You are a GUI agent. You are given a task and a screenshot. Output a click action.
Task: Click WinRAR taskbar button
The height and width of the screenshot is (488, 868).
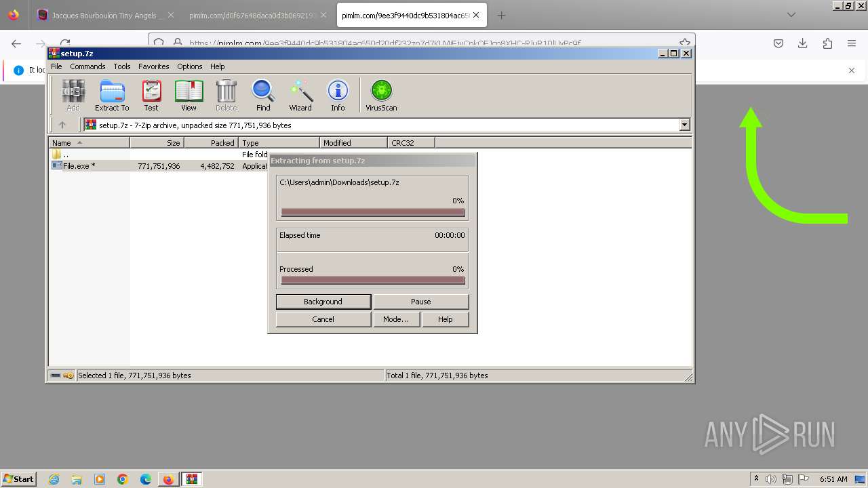(x=191, y=479)
